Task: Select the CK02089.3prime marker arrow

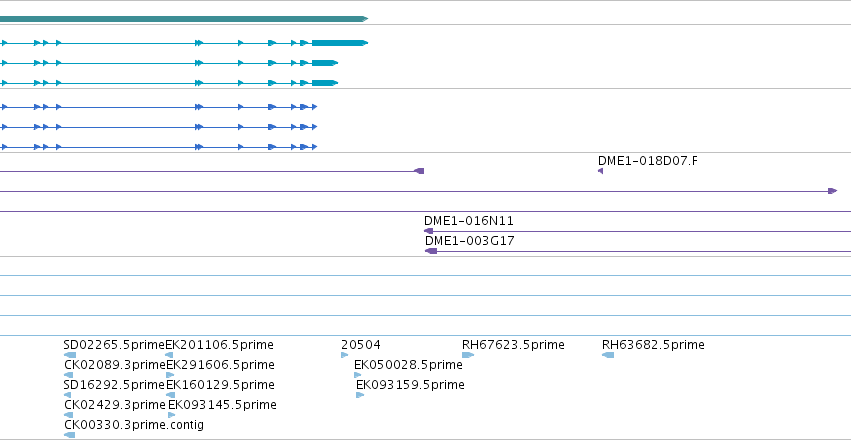Action: click(68, 375)
